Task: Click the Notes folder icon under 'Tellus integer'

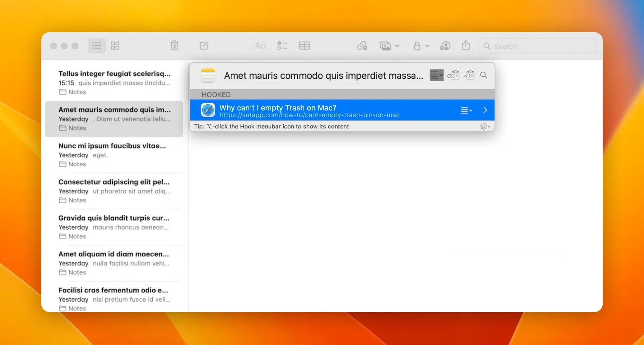Action: click(63, 92)
